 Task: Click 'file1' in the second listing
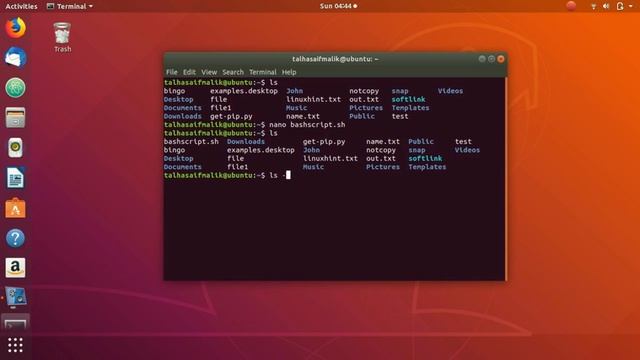[237, 167]
